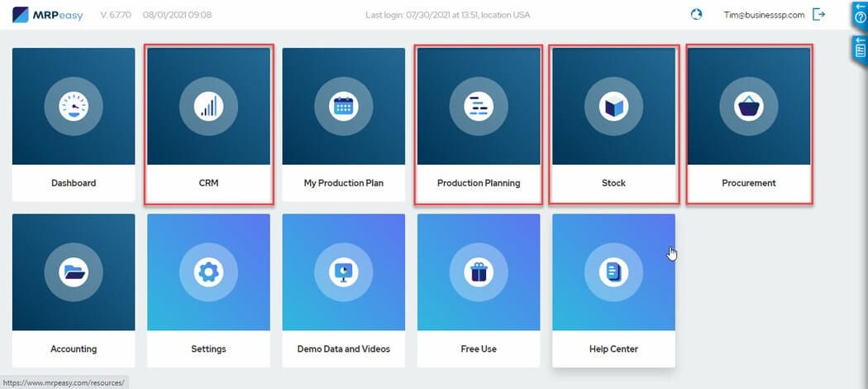The image size is (868, 389).
Task: Click the Settings gear icon
Action: click(208, 272)
